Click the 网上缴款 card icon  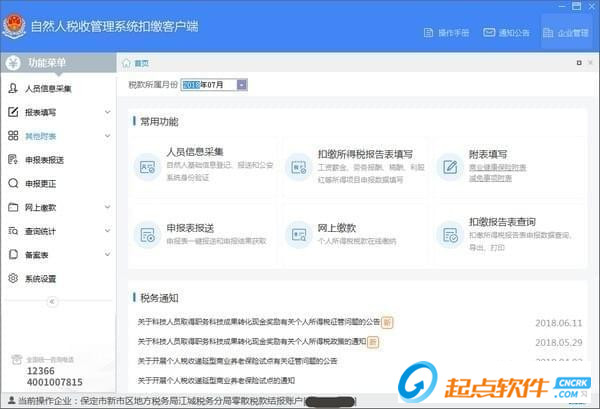pos(298,235)
